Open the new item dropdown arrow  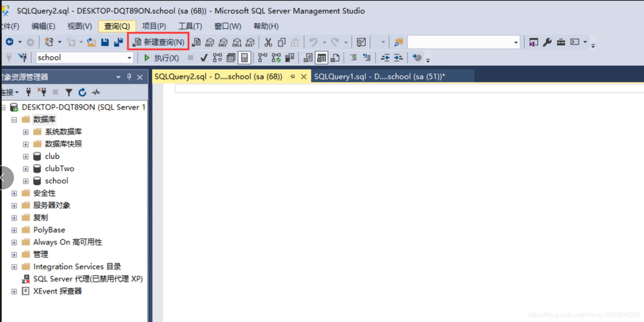pos(60,42)
